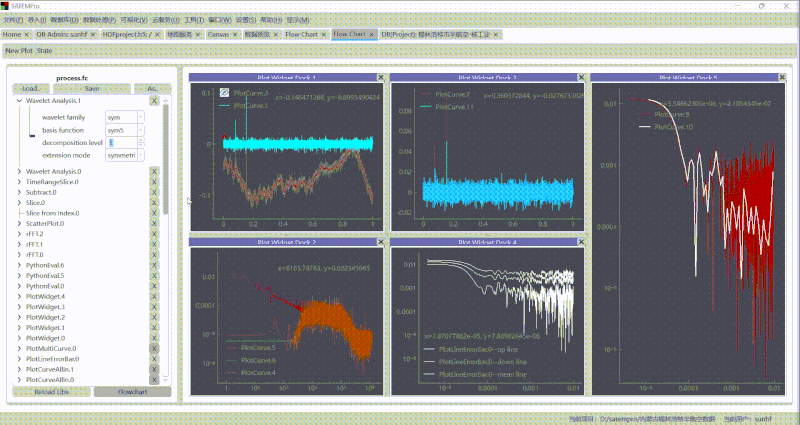Switch to the DB Admin: sunhf tab

(62, 34)
